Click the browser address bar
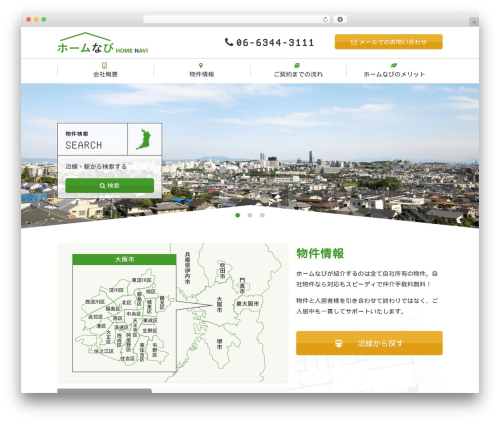This screenshot has width=500, height=423. (x=237, y=19)
